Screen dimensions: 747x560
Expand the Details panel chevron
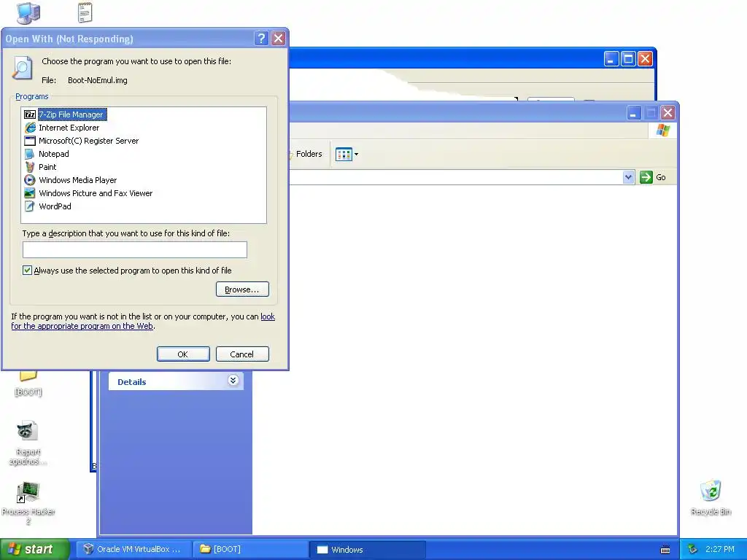tap(233, 381)
